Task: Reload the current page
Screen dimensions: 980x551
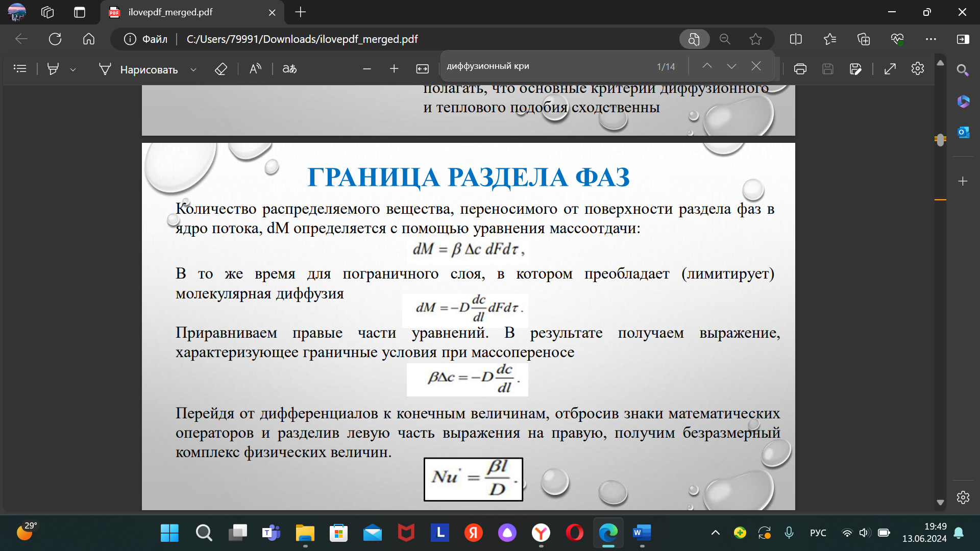Action: [55, 39]
